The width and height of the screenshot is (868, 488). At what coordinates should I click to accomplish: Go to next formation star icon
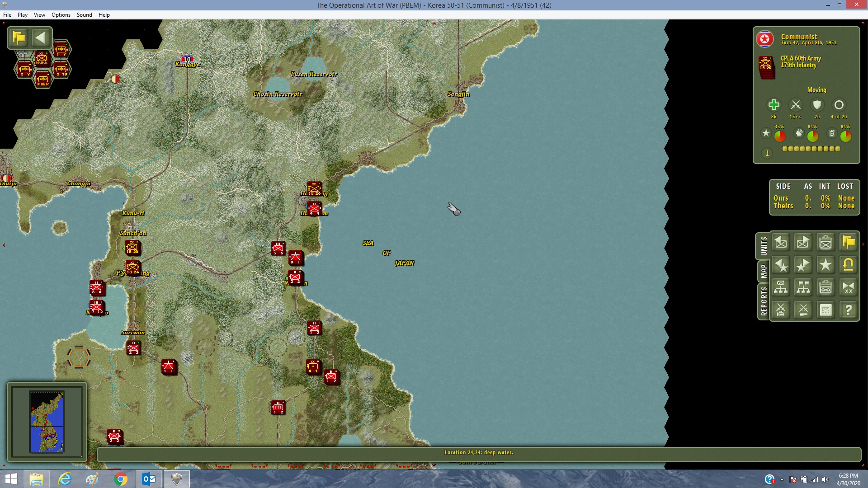click(x=803, y=265)
